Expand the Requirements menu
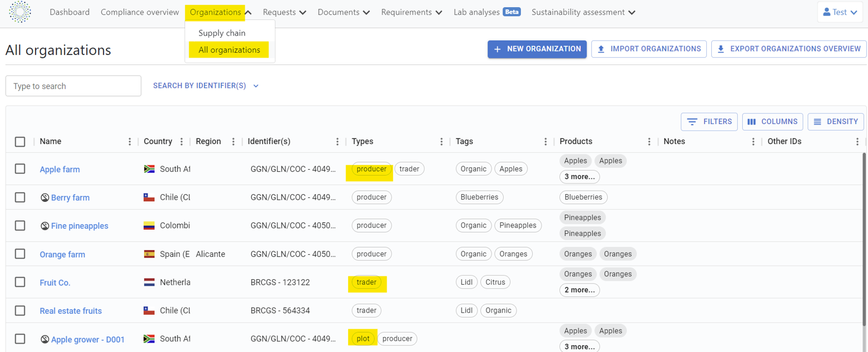This screenshot has height=352, width=868. click(411, 12)
